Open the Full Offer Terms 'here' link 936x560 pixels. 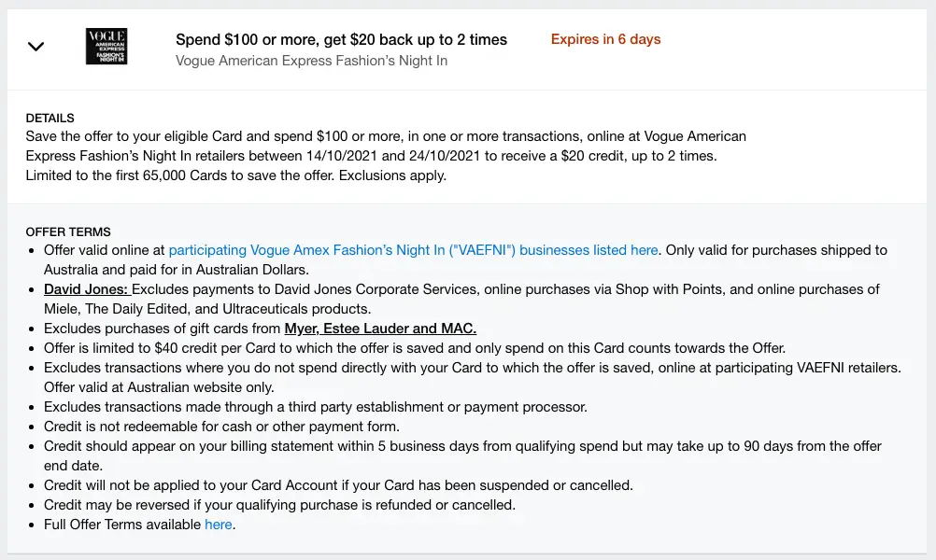pos(218,525)
